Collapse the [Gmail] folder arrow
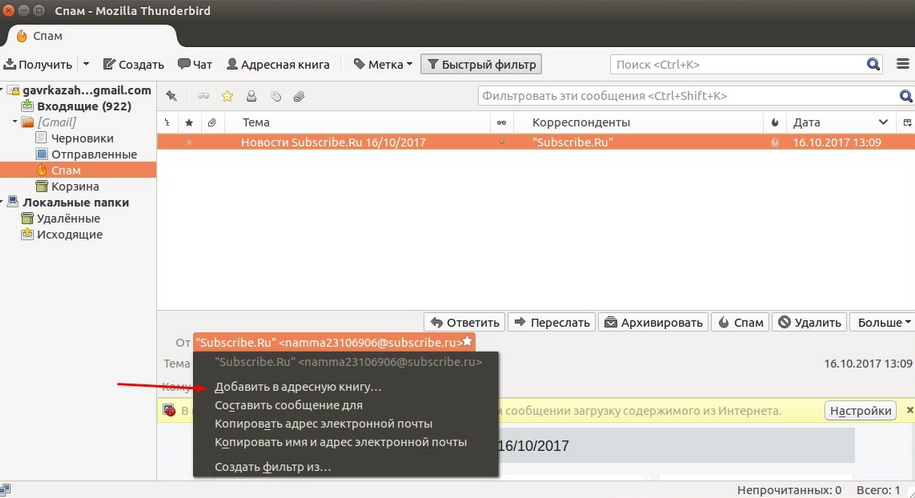Viewport: 915px width, 498px height. click(x=15, y=122)
